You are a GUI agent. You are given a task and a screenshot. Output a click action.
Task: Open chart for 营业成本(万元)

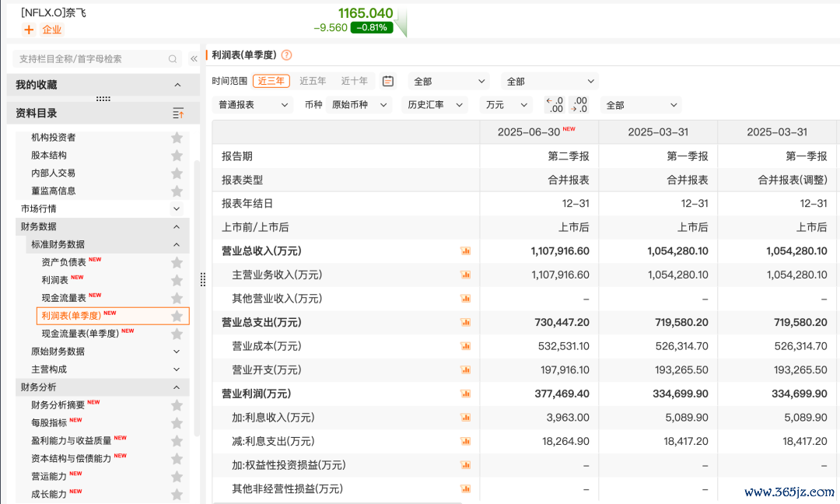pos(466,346)
